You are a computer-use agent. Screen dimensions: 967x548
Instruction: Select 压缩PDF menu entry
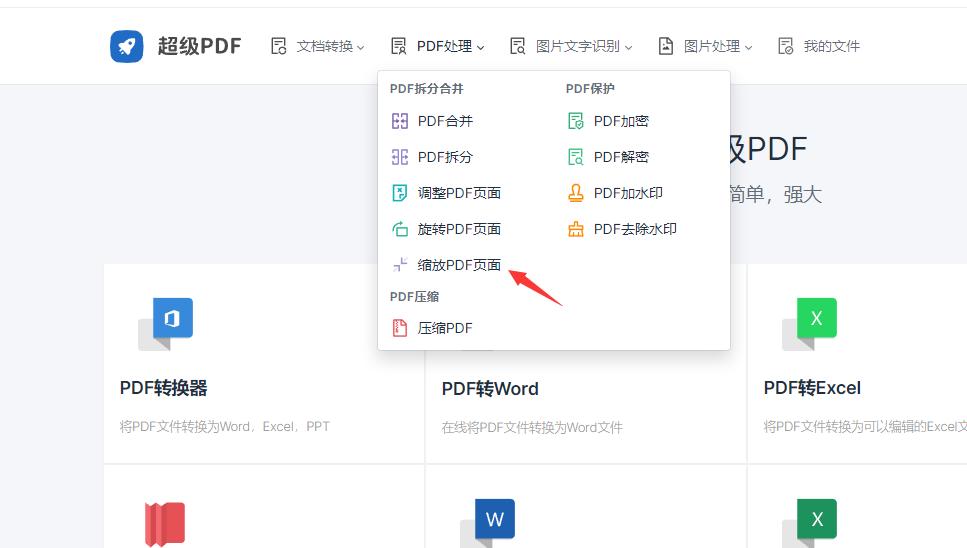click(x=445, y=328)
